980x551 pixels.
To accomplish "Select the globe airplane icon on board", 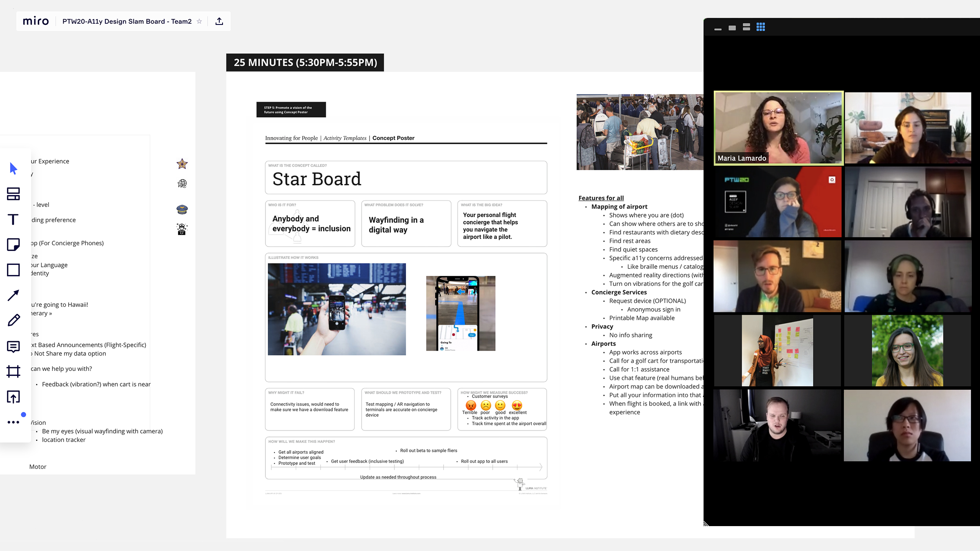I will (x=182, y=184).
